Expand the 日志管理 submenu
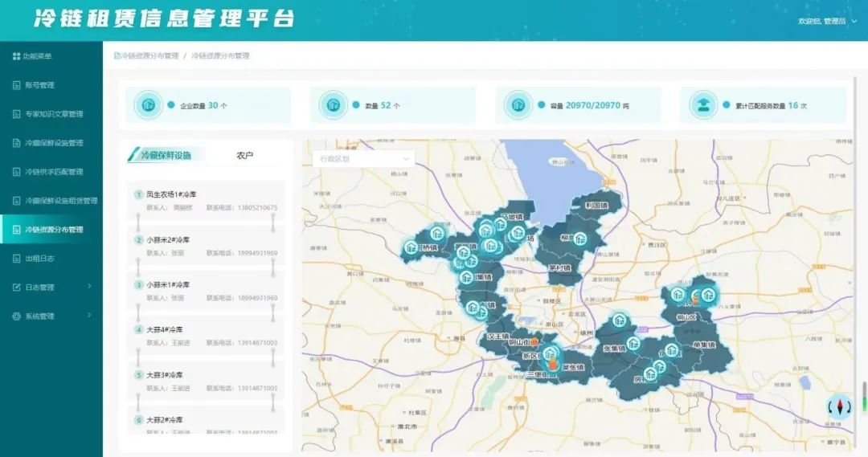Image resolution: width=868 pixels, height=457 pixels. pyautogui.click(x=89, y=287)
